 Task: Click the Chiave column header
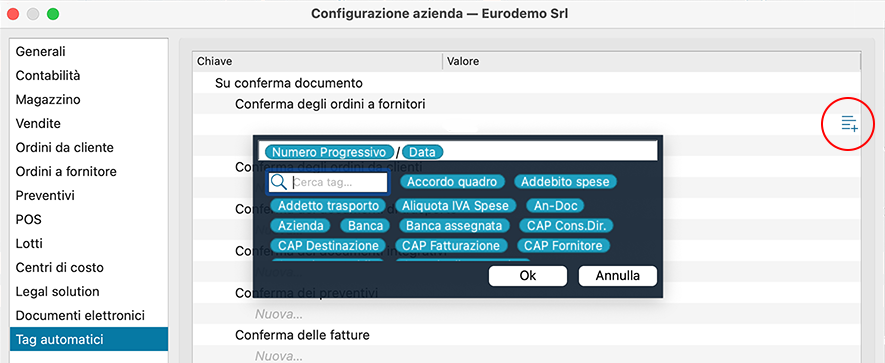point(317,62)
